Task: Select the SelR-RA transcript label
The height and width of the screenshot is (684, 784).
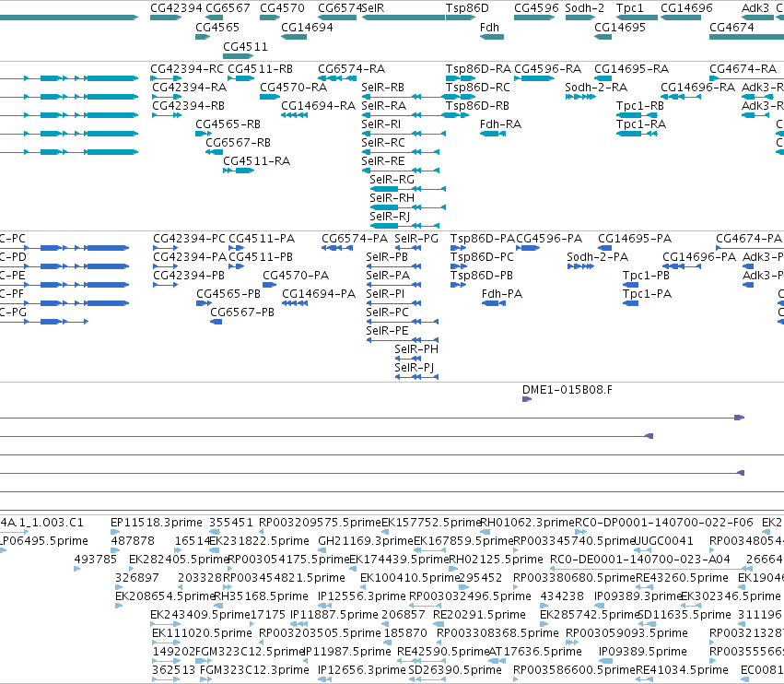Action: click(x=383, y=106)
